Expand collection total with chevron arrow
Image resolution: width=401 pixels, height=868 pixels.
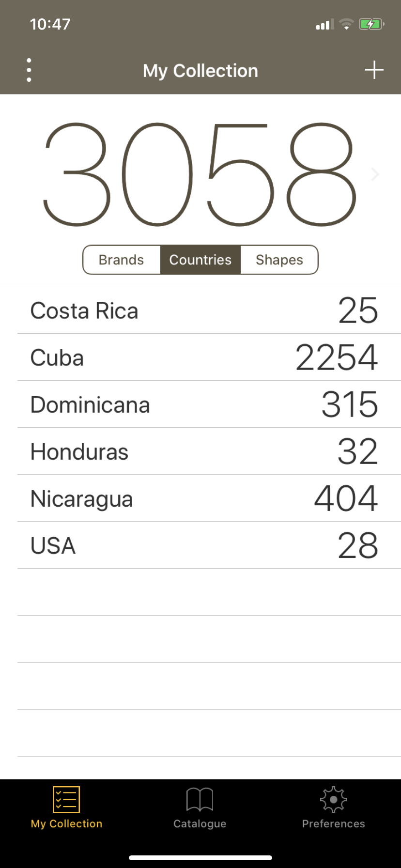click(x=375, y=174)
